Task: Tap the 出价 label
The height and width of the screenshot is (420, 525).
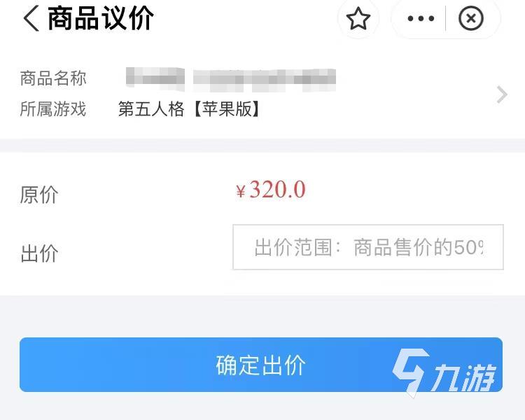Action: click(39, 253)
